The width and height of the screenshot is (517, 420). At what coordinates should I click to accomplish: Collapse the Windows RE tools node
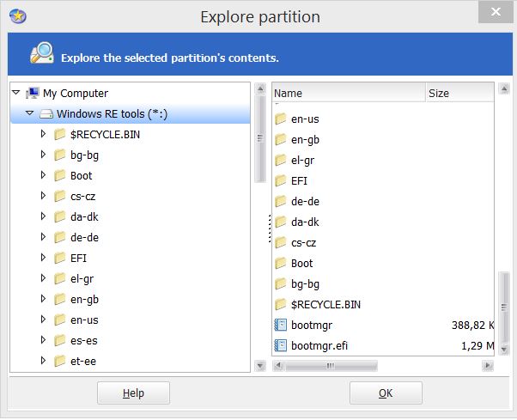pyautogui.click(x=30, y=113)
